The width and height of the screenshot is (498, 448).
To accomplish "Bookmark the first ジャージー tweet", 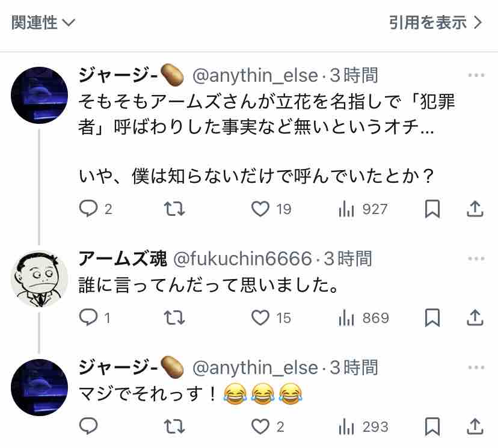I will click(432, 209).
